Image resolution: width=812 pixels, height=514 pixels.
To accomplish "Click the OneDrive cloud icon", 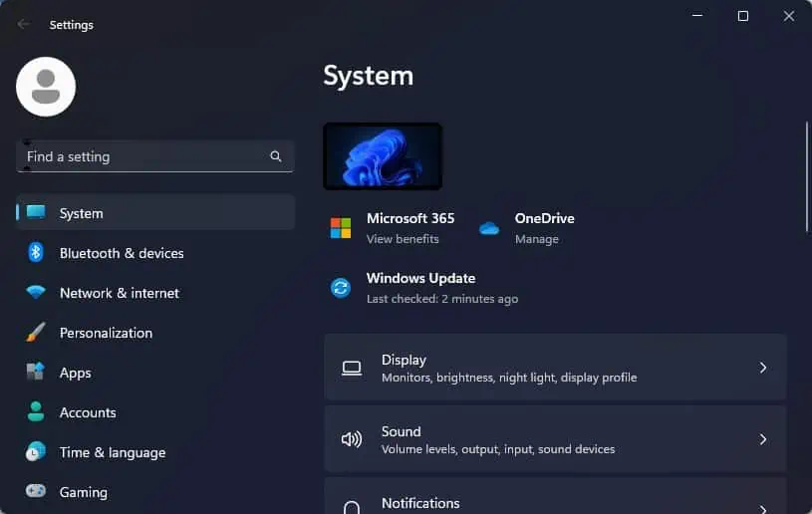I will [x=489, y=228].
